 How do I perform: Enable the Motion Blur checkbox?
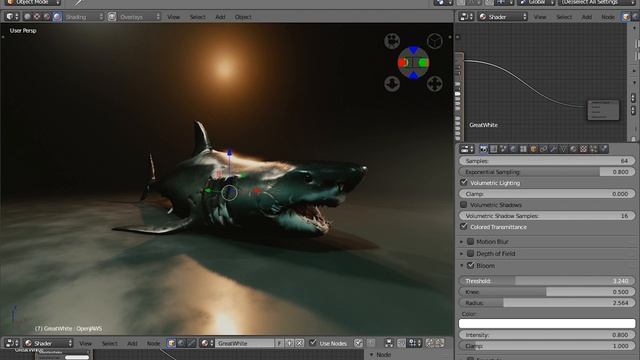pos(470,242)
